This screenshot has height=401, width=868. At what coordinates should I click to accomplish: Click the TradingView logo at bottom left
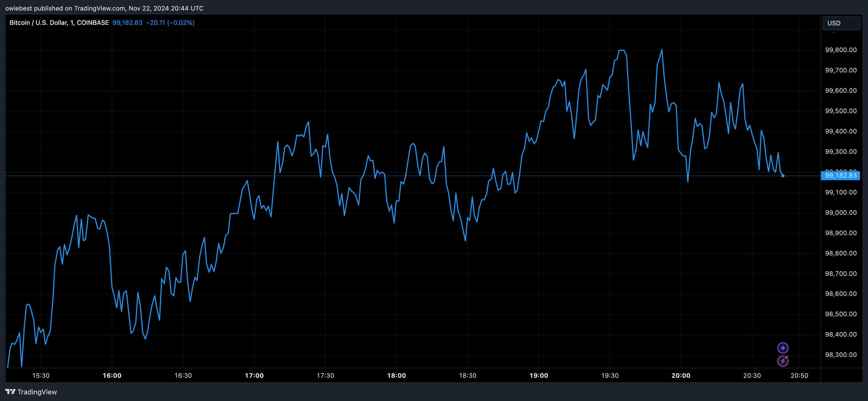coord(11,391)
